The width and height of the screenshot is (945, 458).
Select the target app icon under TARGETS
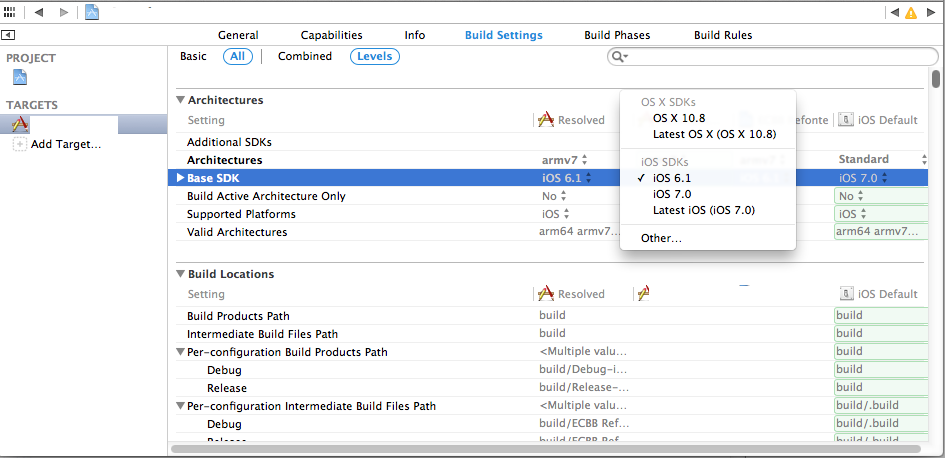click(20, 124)
